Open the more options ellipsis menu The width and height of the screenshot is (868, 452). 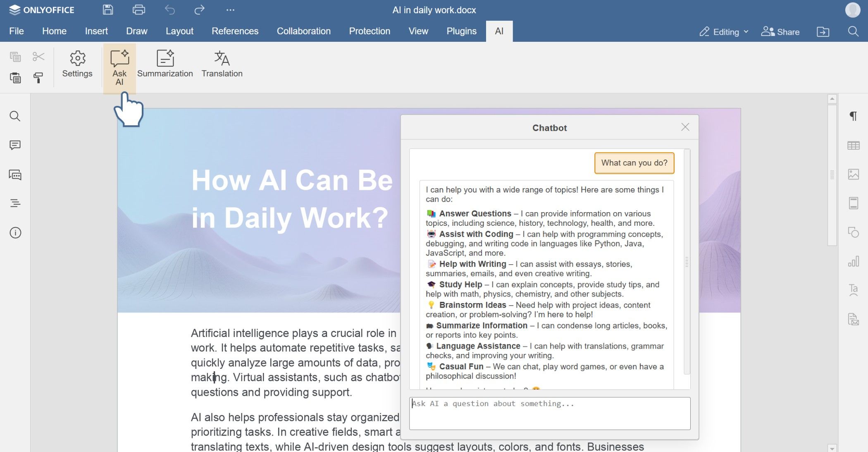coord(230,10)
